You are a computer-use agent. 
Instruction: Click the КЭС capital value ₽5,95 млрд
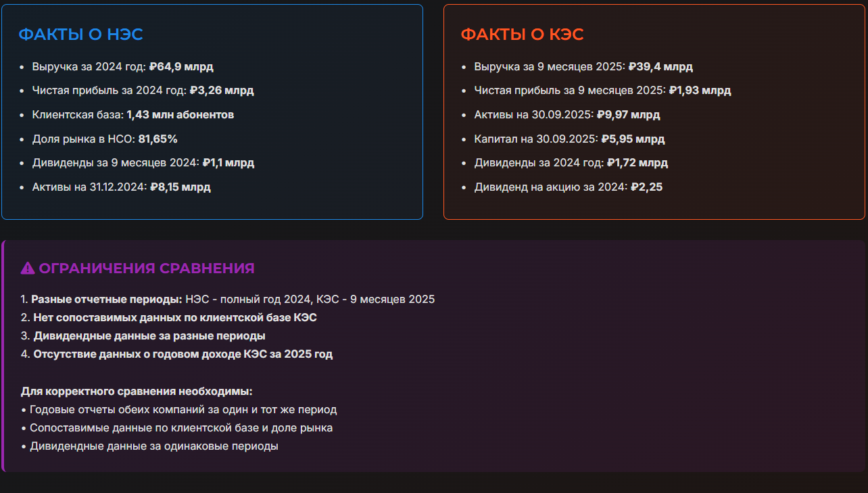[x=633, y=139]
